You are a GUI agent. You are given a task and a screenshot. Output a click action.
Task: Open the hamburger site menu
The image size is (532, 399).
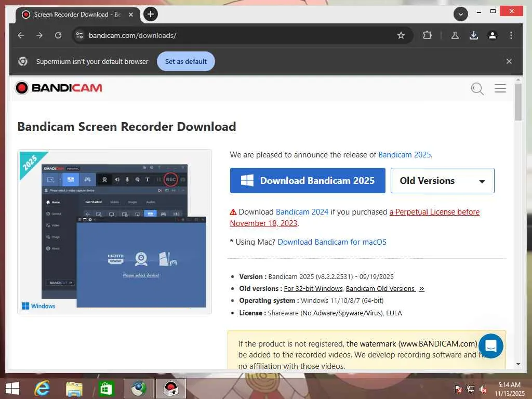click(x=500, y=88)
